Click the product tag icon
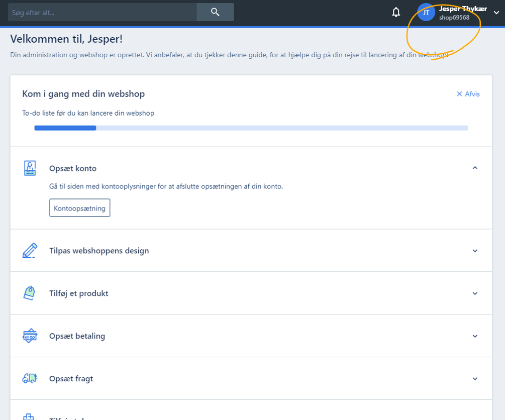This screenshot has width=505, height=420. (x=30, y=293)
